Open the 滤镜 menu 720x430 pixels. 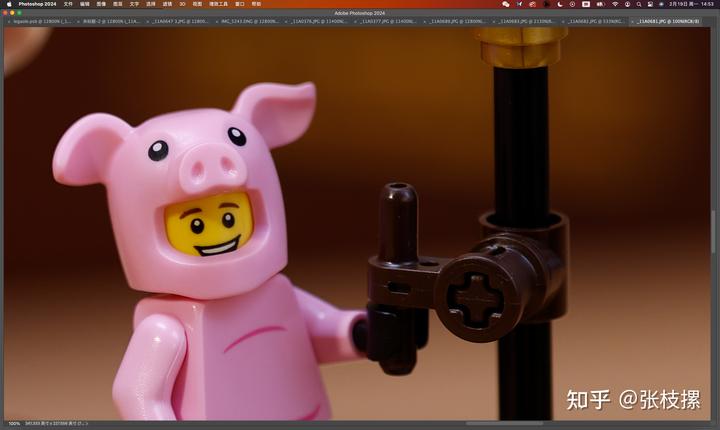167,4
